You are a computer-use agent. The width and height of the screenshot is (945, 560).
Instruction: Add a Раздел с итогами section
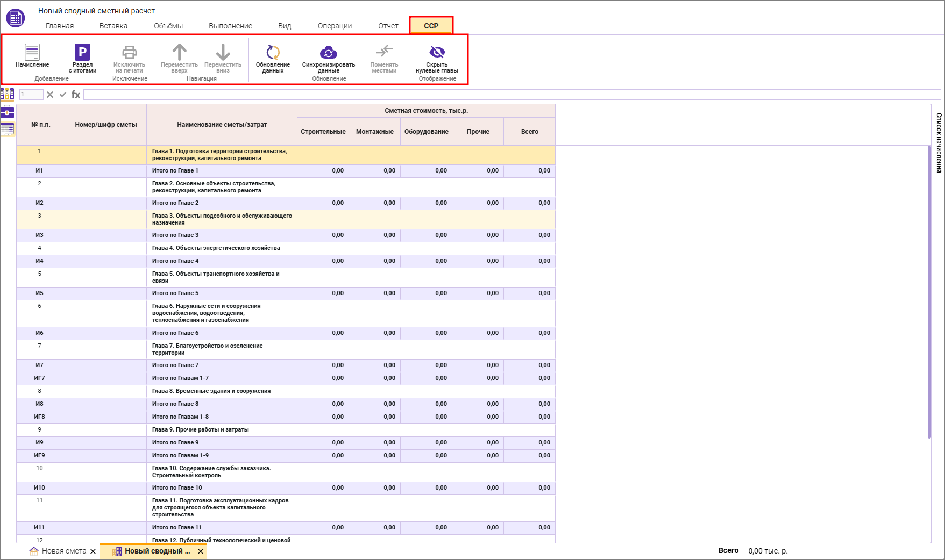(82, 53)
